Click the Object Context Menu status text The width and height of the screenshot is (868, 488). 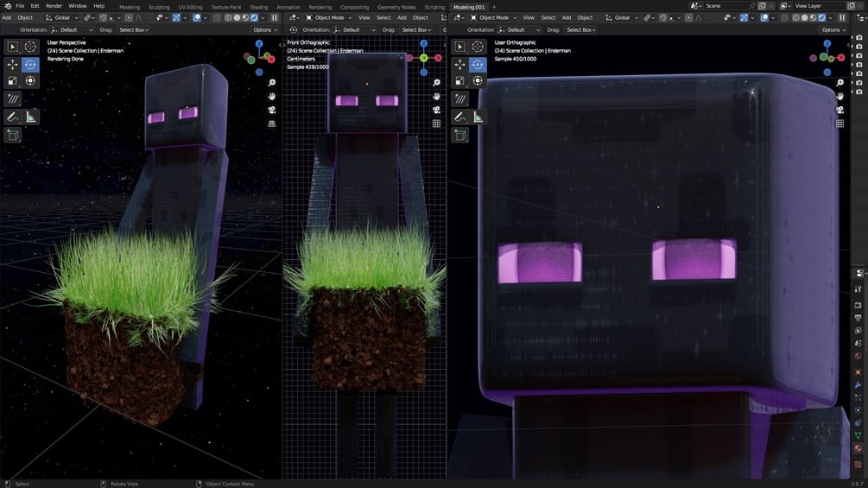[x=229, y=485]
